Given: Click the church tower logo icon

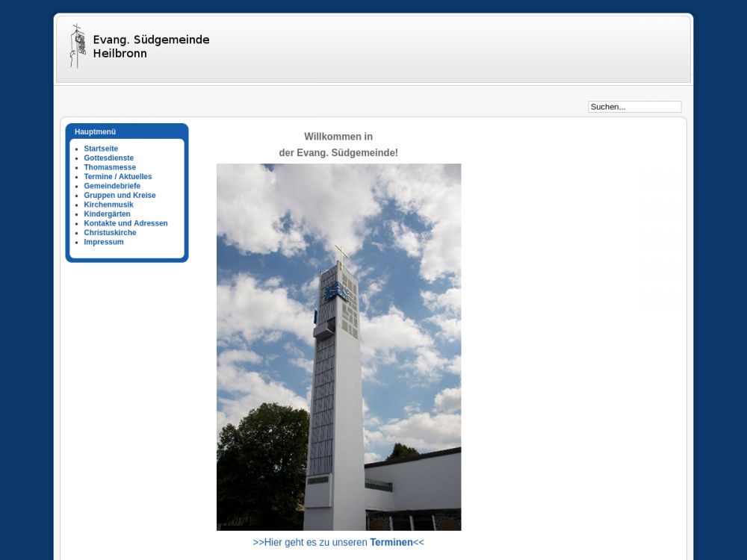Looking at the screenshot, I should coord(78,46).
